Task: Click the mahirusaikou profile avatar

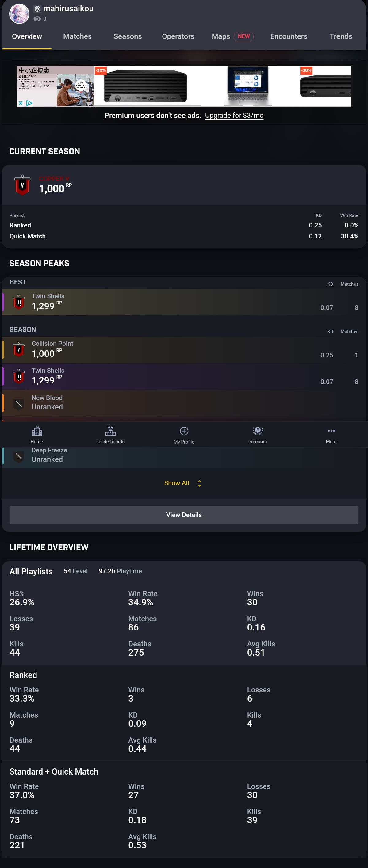Action: click(x=19, y=14)
